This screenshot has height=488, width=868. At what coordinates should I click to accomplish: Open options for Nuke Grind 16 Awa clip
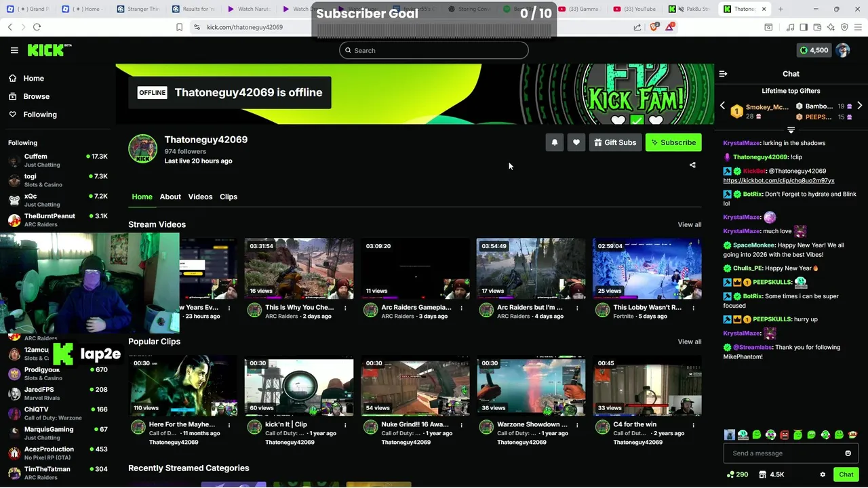pyautogui.click(x=461, y=425)
